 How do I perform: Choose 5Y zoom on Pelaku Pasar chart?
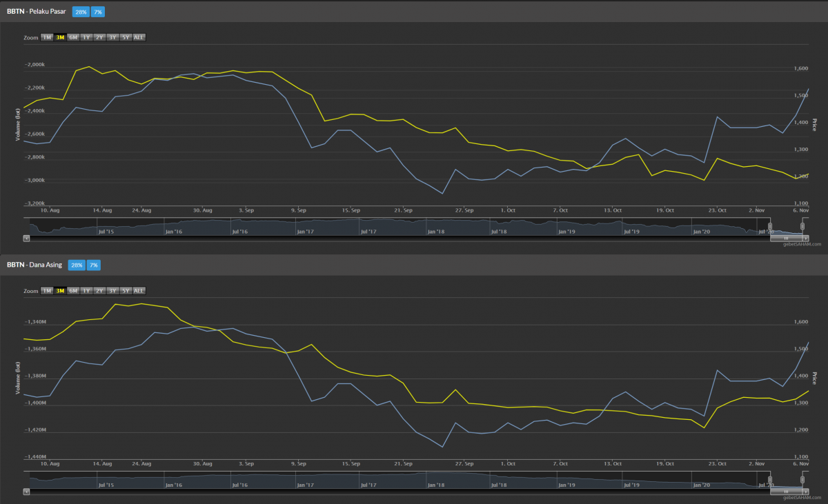[x=126, y=37]
